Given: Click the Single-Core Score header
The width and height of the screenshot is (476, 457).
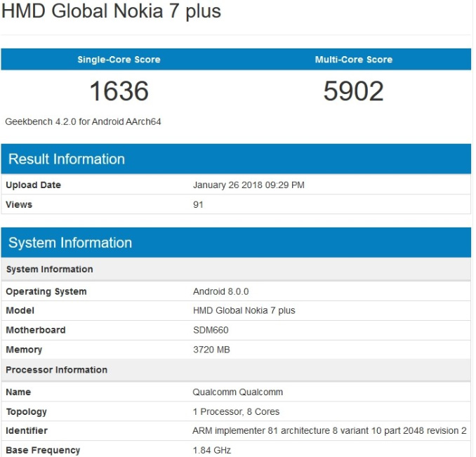Looking at the screenshot, I should (119, 60).
